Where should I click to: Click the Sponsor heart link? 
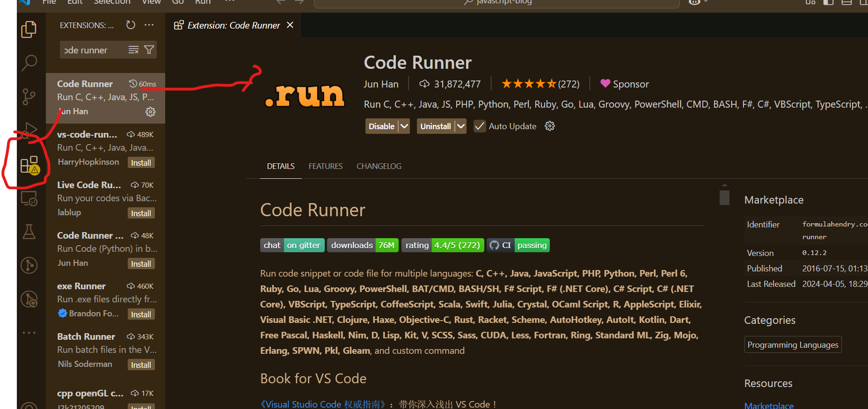(625, 84)
